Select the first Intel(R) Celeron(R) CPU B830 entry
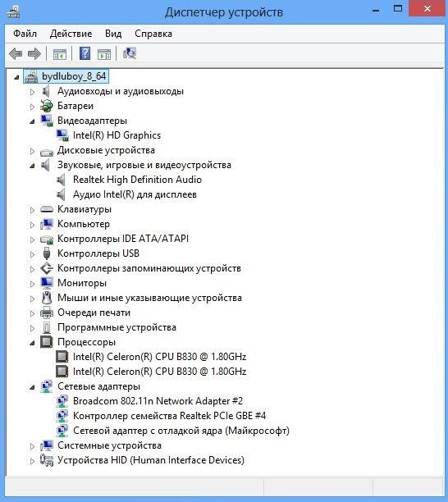The image size is (448, 502). (159, 357)
